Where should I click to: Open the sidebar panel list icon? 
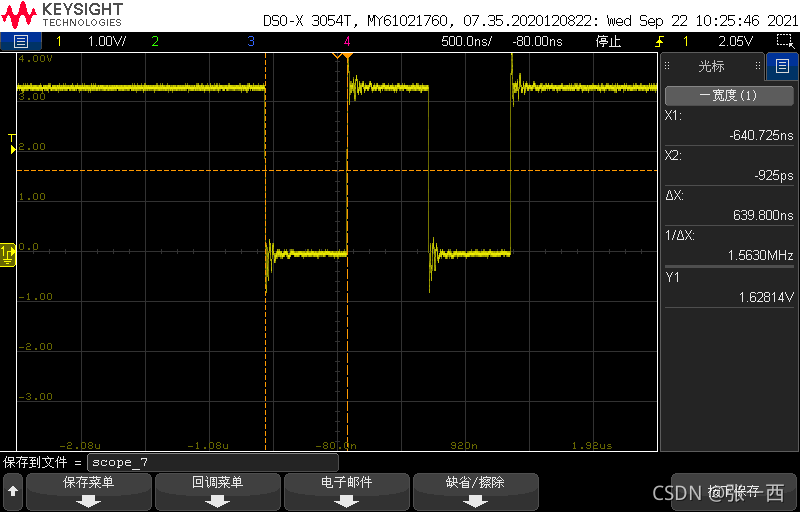[782, 66]
